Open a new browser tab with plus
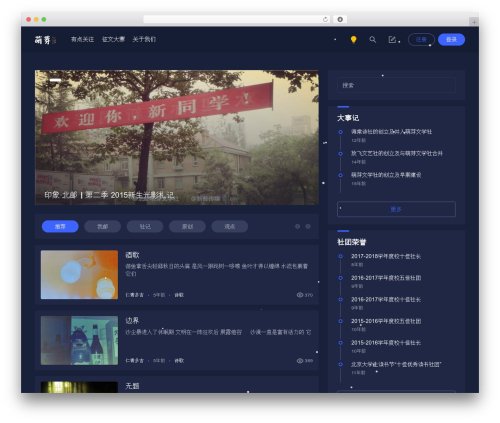The width and height of the screenshot is (500, 423). [x=474, y=22]
